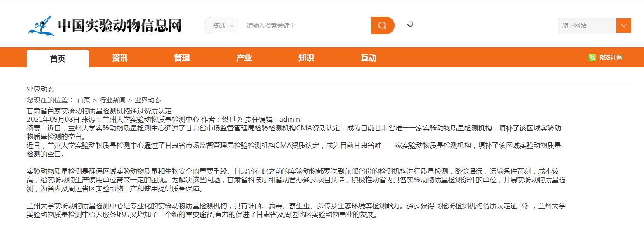Click the article title 甘肃省首家实验动物质量检测机构通过资质认定
This screenshot has height=231, width=644.
99,111
